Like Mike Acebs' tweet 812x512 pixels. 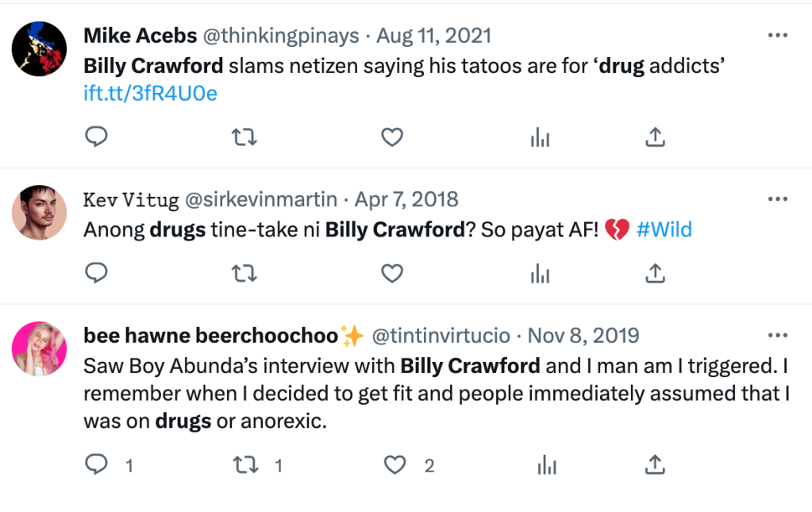click(392, 137)
